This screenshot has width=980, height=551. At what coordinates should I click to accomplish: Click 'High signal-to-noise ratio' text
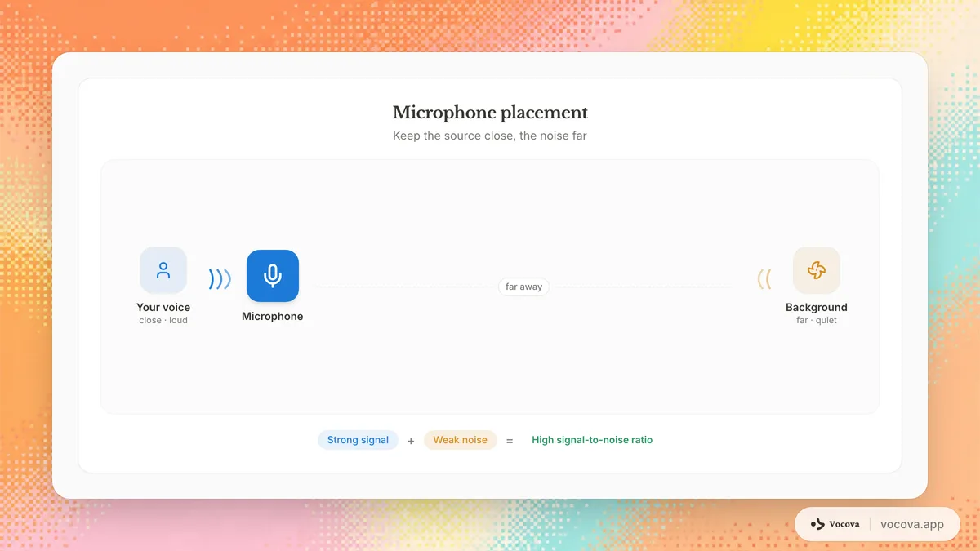[x=592, y=440]
